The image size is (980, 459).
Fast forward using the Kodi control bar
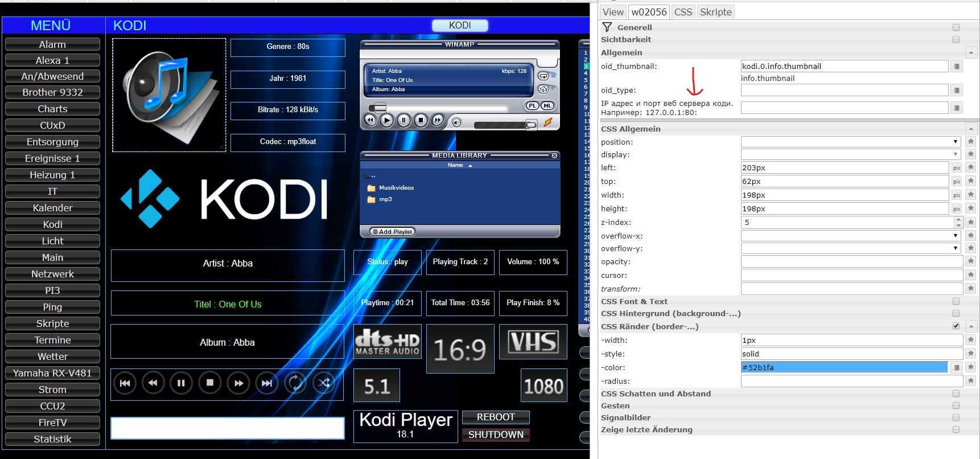[x=238, y=383]
